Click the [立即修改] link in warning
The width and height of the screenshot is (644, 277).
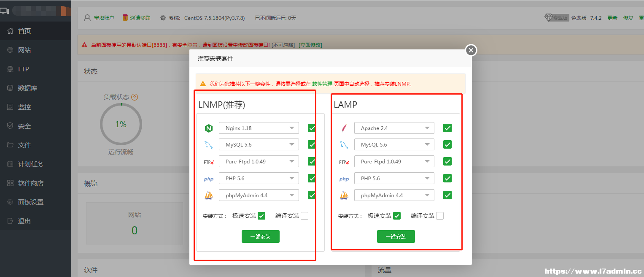pyautogui.click(x=310, y=45)
